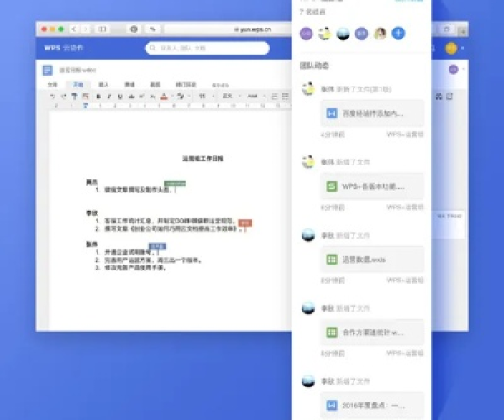Open the woman photo member avatar
504x420 pixels.
380,34
